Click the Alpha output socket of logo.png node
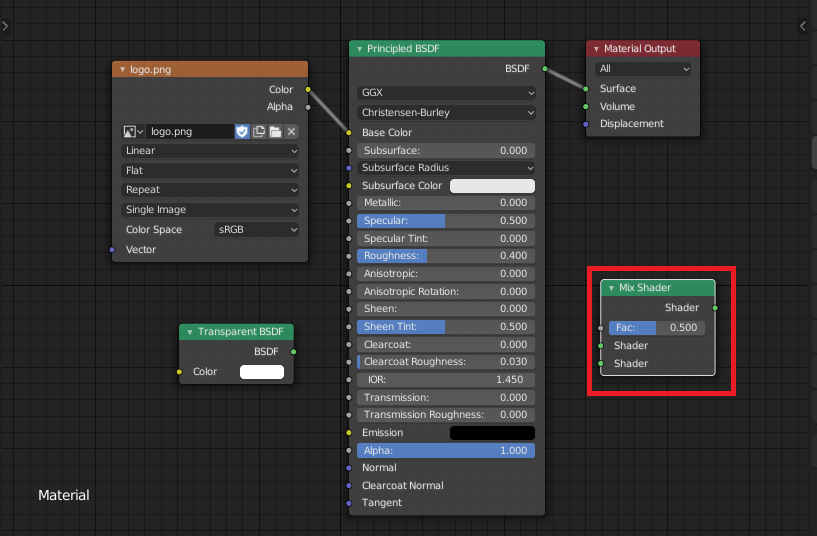 [308, 107]
